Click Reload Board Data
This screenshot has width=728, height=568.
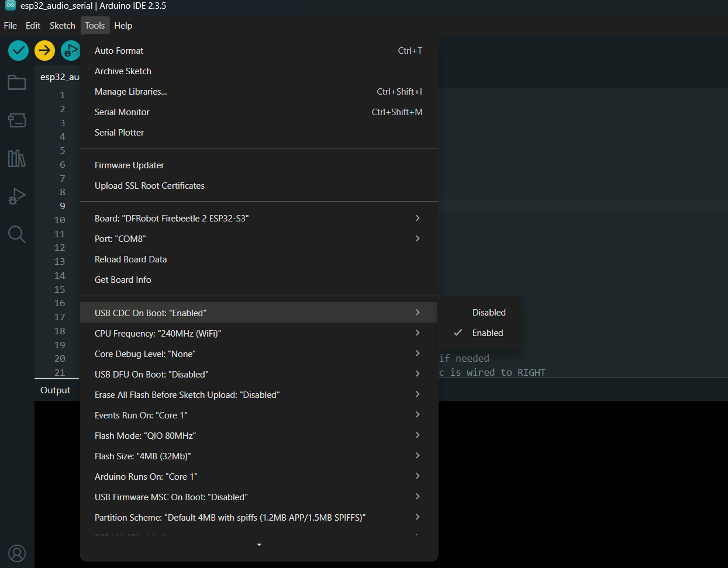[259, 259]
